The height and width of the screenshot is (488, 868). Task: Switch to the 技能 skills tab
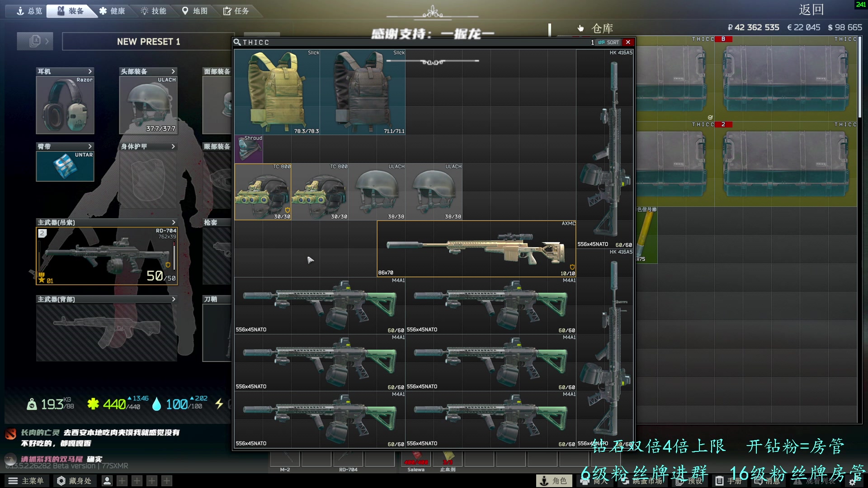(x=154, y=11)
